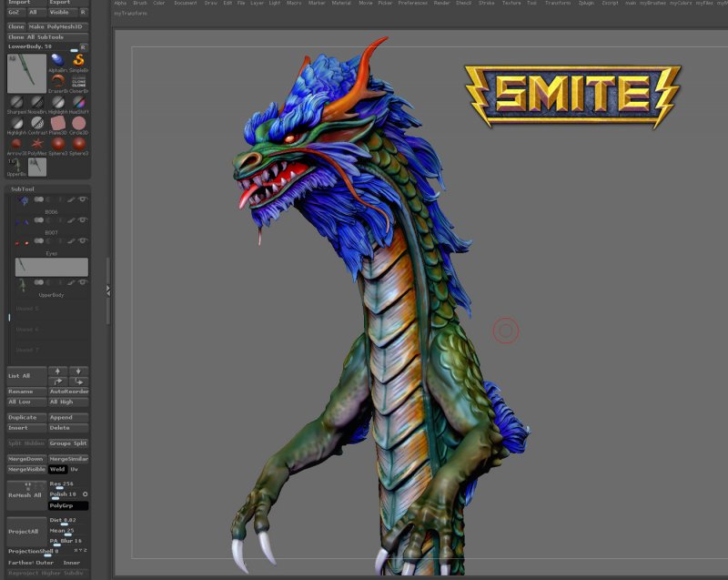
Task: Open the Preferences menu
Action: click(413, 3)
